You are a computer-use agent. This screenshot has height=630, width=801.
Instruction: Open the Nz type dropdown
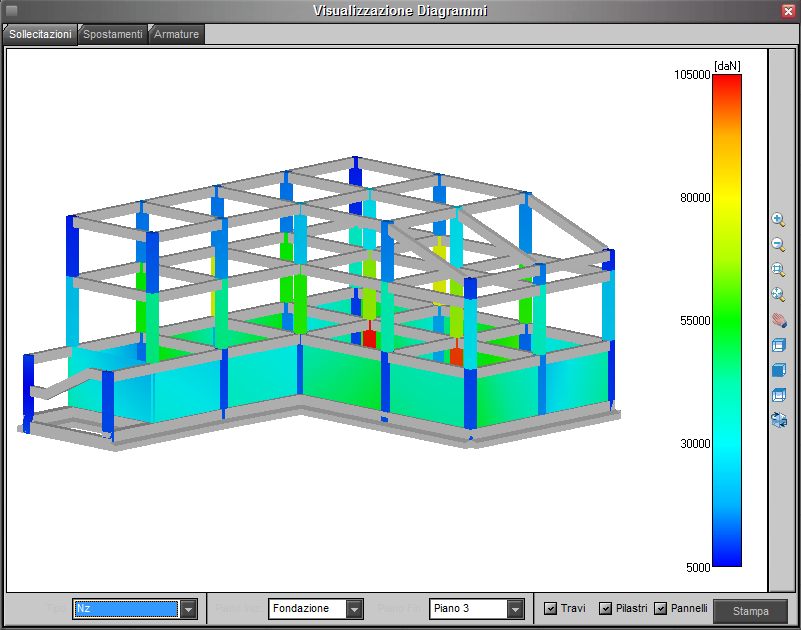click(187, 609)
